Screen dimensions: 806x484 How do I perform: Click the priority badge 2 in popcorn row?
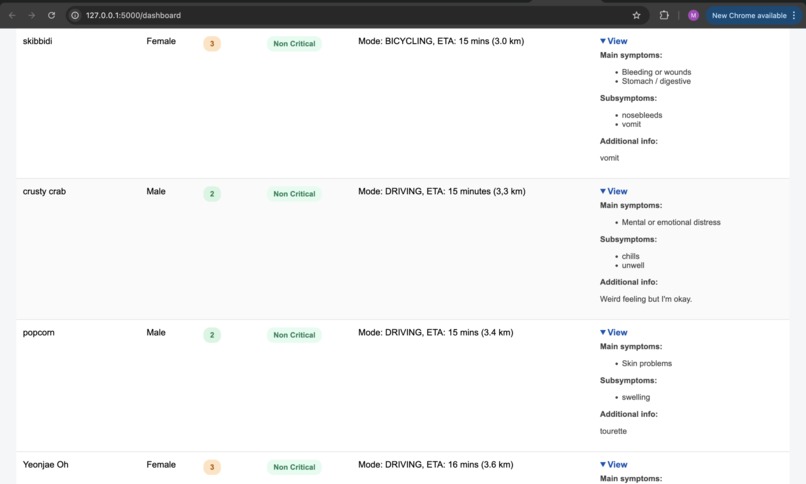(x=212, y=335)
